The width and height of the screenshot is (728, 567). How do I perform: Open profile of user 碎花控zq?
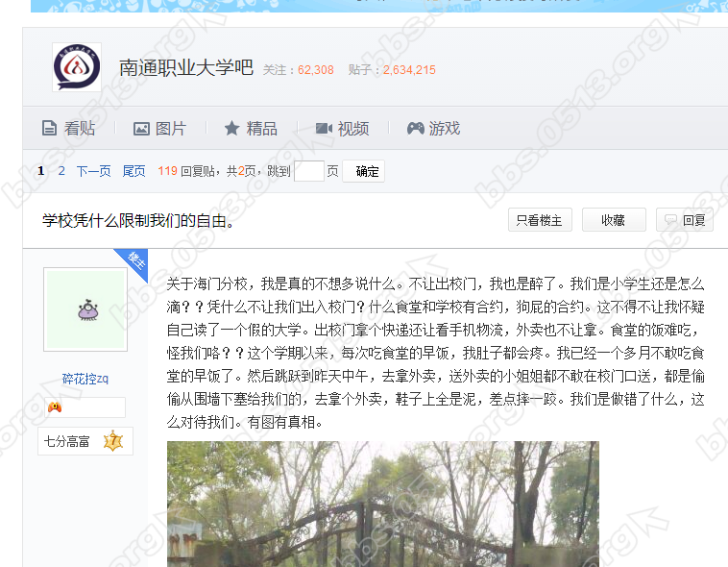tap(85, 379)
